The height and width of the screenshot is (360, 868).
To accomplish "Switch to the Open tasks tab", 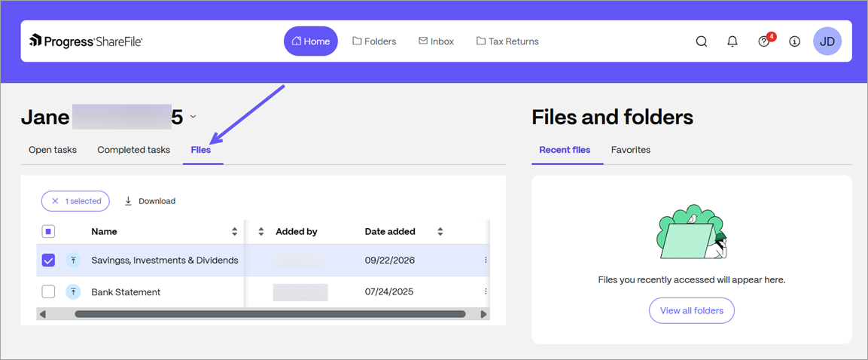I will (x=53, y=150).
